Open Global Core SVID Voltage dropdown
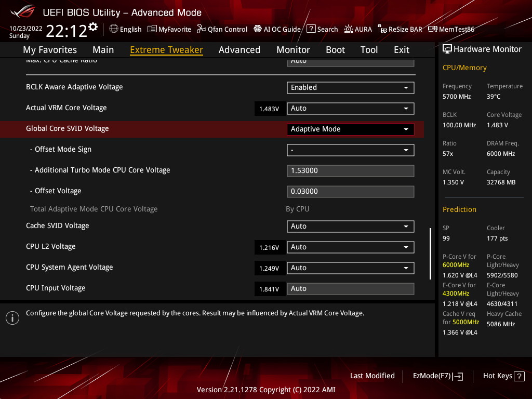 [351, 129]
